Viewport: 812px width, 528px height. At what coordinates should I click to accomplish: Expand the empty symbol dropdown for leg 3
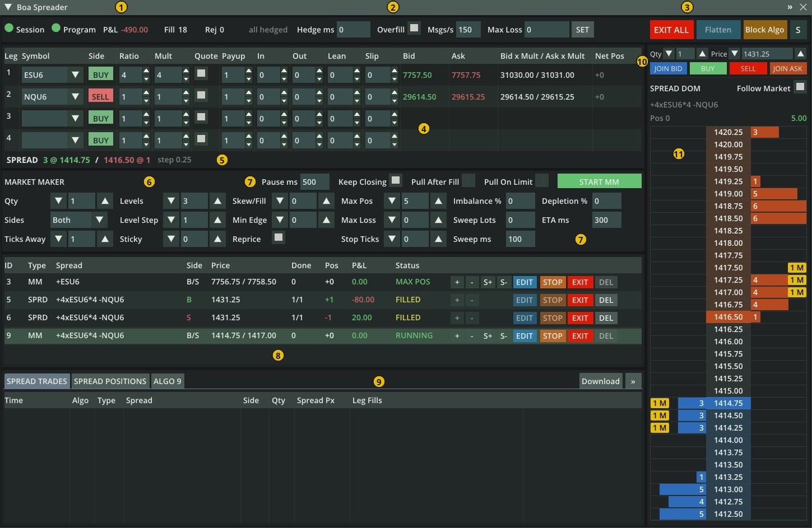click(75, 119)
